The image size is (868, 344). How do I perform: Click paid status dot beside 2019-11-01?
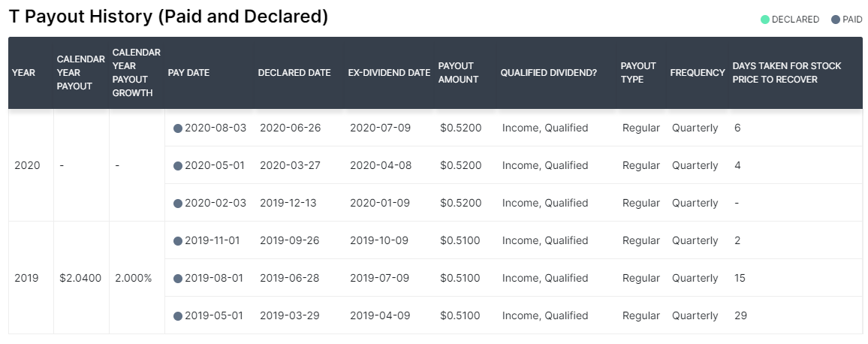pyautogui.click(x=178, y=242)
